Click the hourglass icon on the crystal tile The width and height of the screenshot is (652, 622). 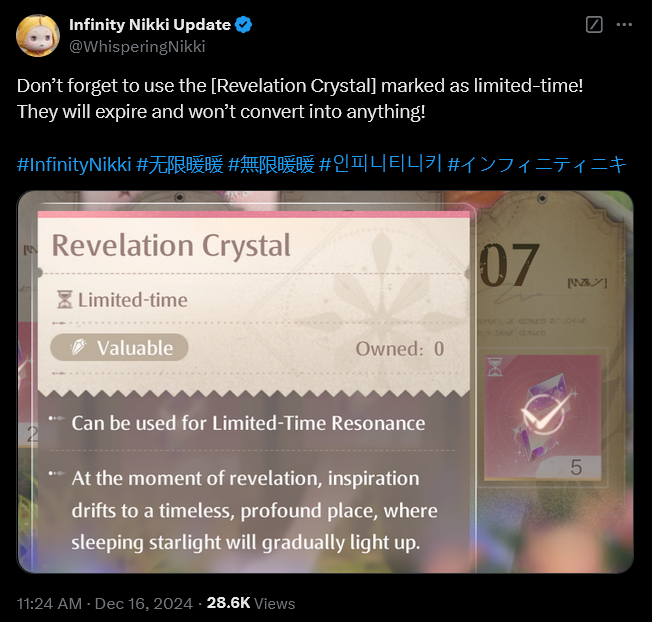click(495, 367)
